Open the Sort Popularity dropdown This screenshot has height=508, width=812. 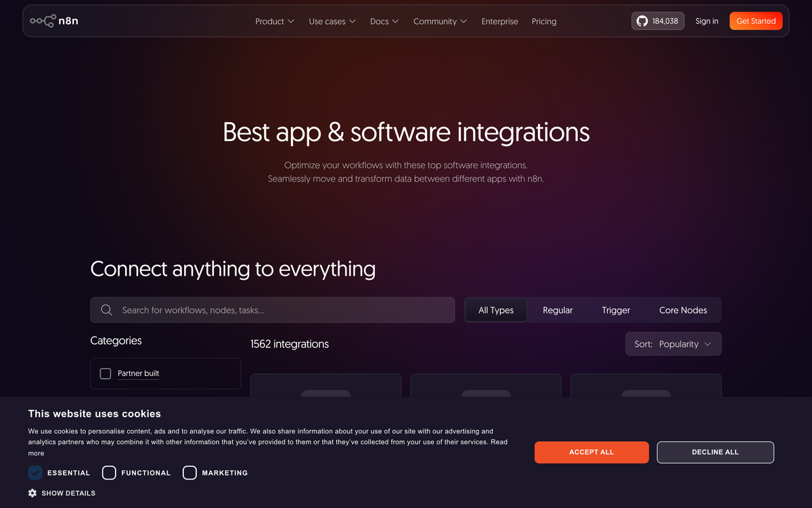click(x=673, y=343)
